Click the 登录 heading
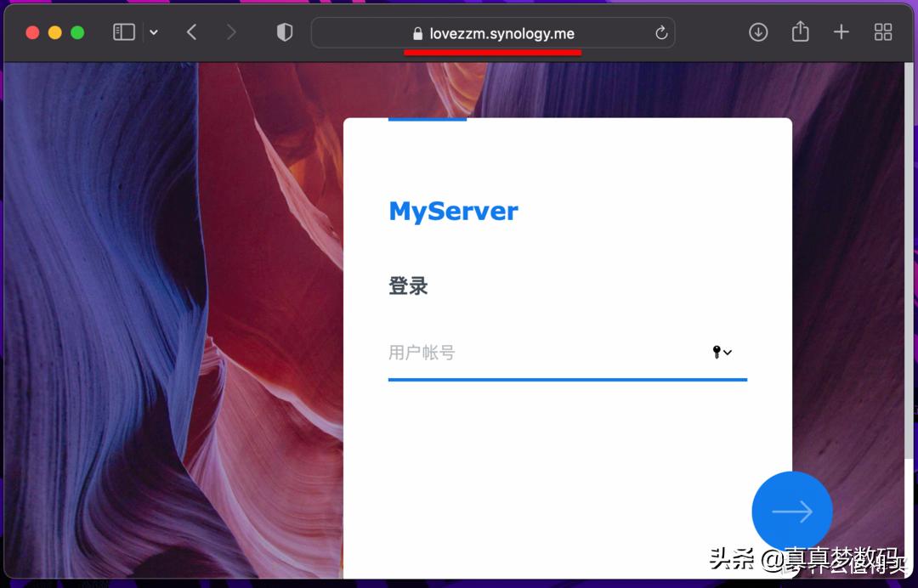 [x=408, y=286]
